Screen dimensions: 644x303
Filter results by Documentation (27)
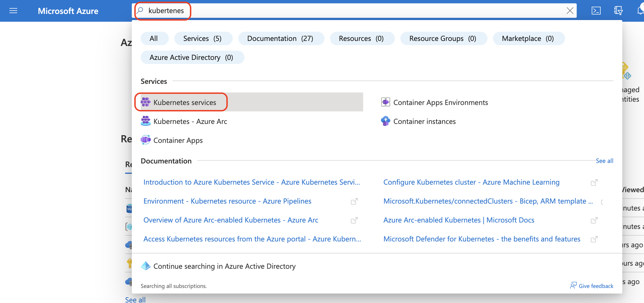click(x=280, y=38)
